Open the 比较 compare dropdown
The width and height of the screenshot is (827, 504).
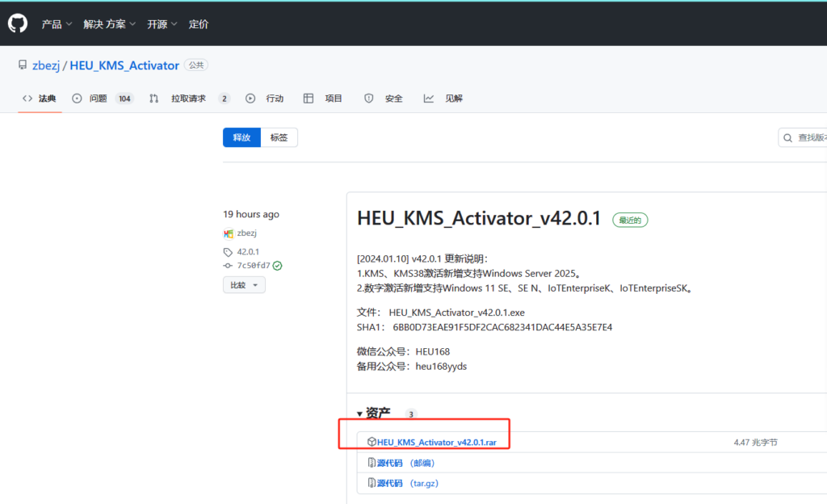[244, 285]
